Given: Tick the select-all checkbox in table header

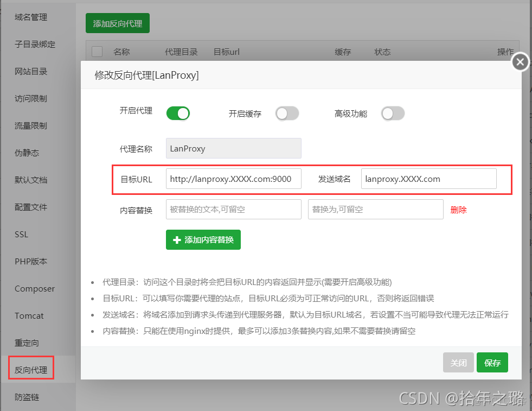Looking at the screenshot, I should (x=97, y=52).
